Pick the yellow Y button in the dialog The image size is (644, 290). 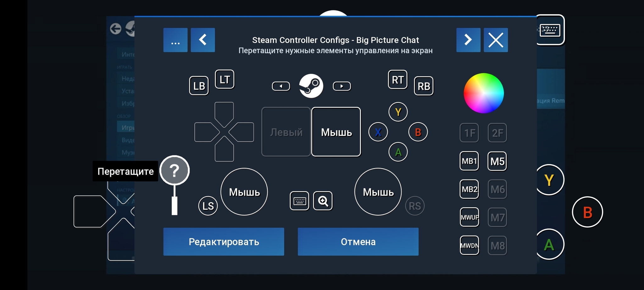[x=398, y=112]
